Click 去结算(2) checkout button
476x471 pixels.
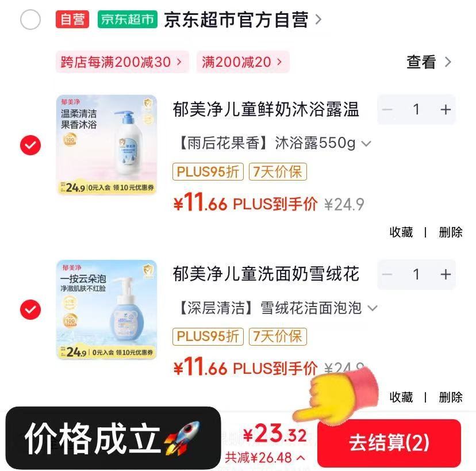point(389,443)
